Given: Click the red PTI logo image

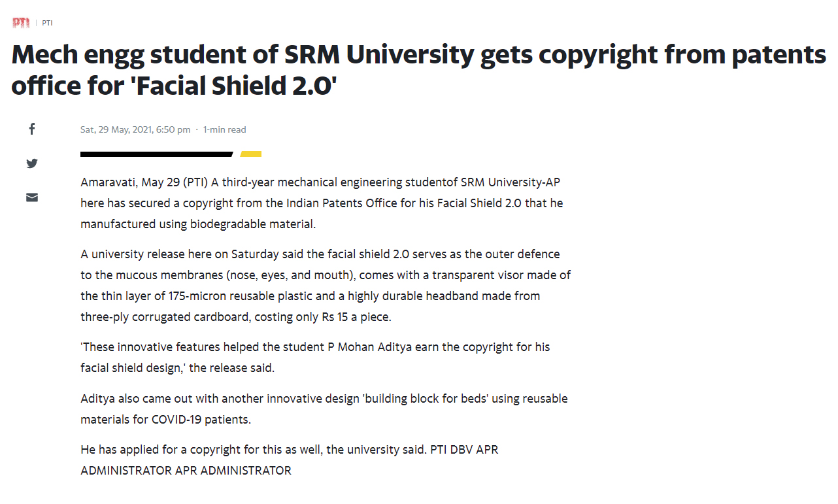Looking at the screenshot, I should (21, 23).
